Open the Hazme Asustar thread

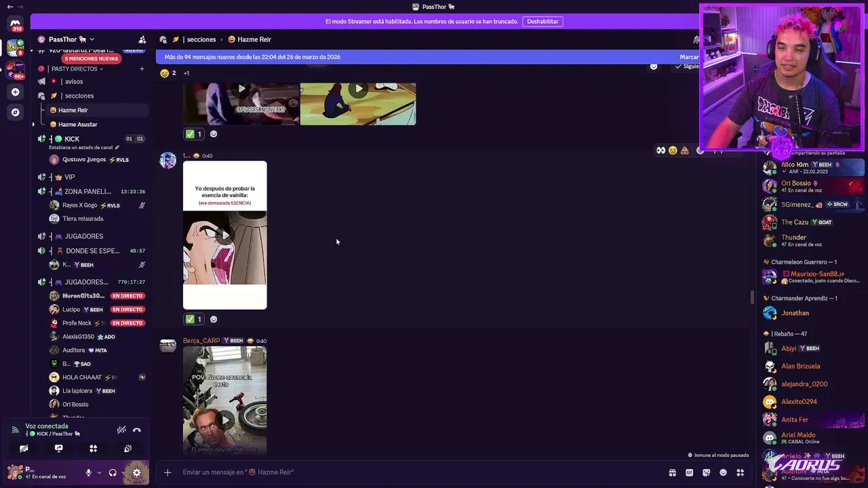(x=77, y=124)
